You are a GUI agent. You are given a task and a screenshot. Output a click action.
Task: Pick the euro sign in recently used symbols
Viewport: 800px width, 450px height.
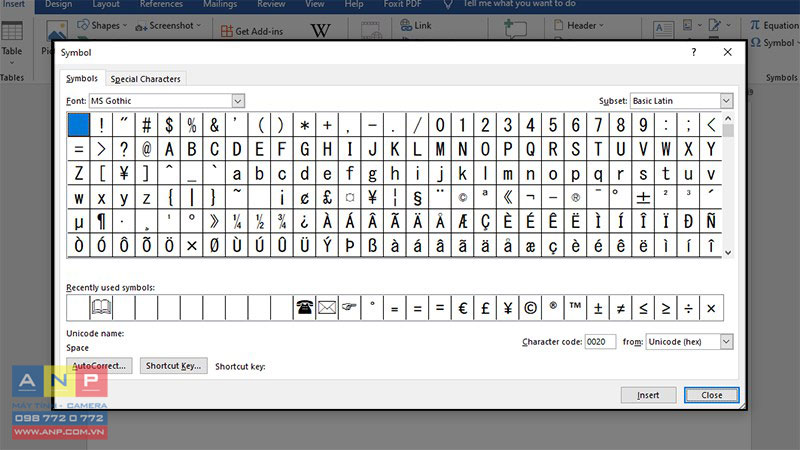(462, 308)
